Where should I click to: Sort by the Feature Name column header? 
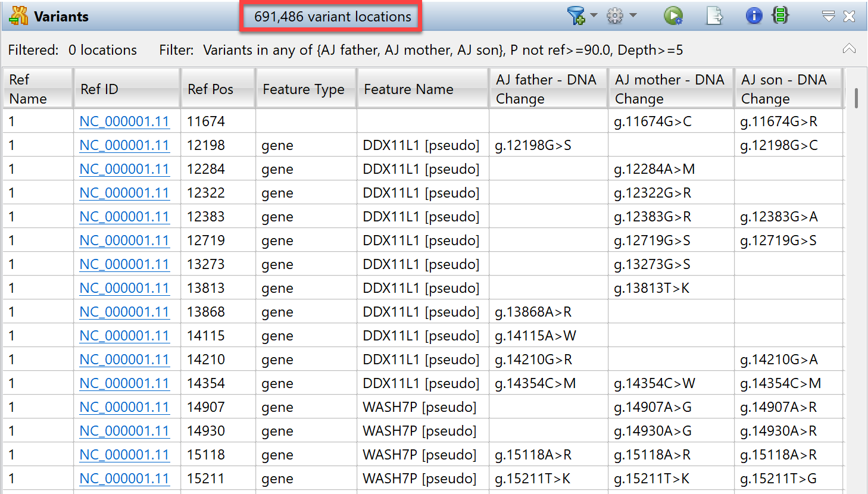(423, 89)
